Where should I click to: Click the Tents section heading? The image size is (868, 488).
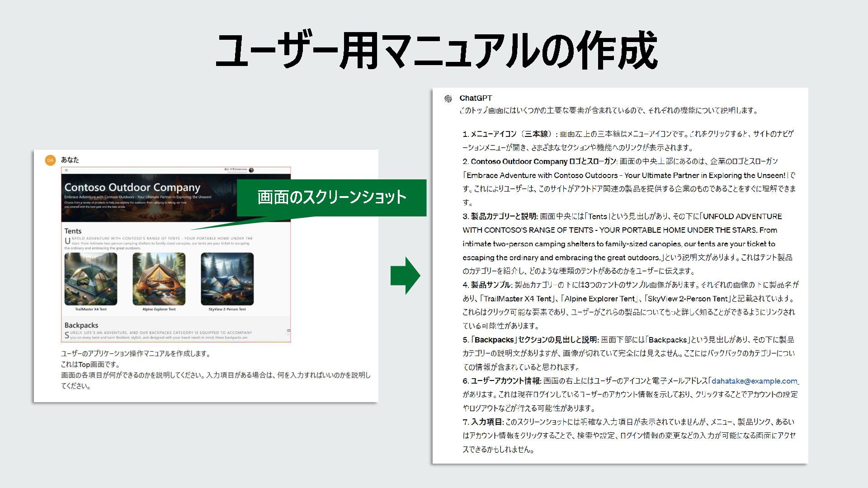coord(73,231)
